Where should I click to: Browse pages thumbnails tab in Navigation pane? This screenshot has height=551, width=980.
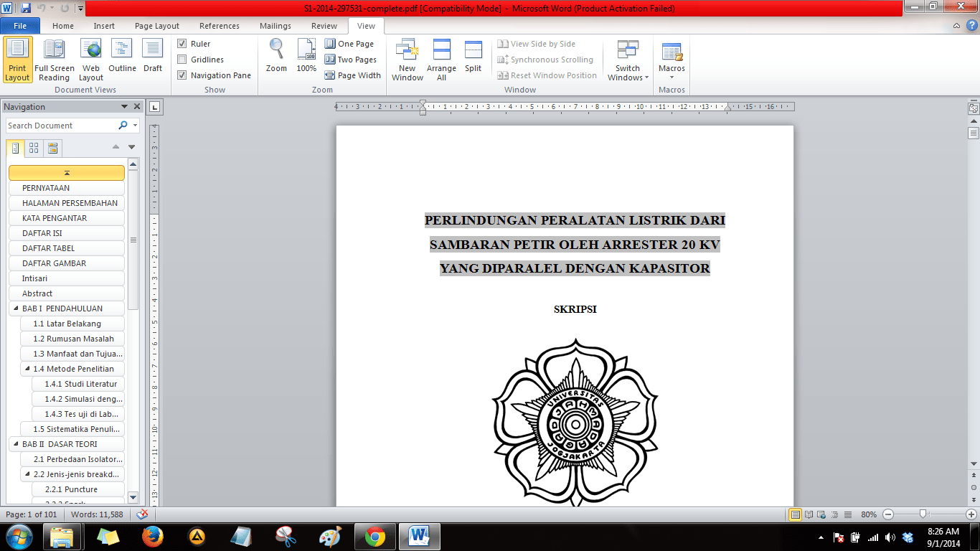pyautogui.click(x=34, y=149)
